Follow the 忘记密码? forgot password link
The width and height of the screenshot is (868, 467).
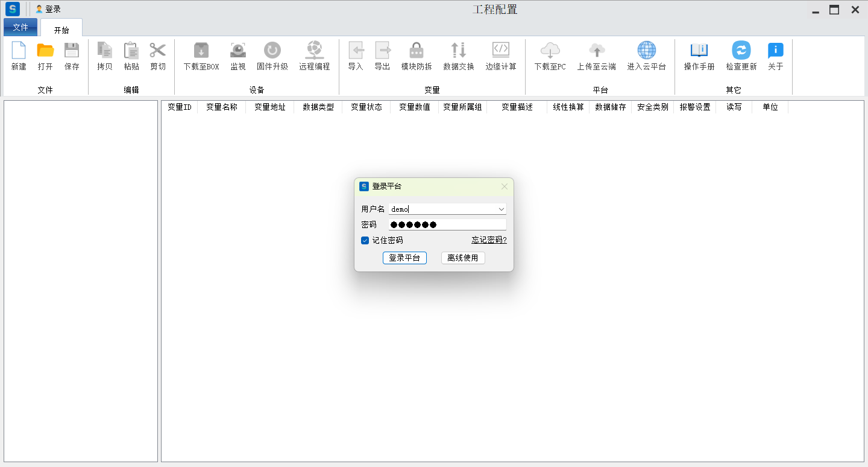[489, 240]
